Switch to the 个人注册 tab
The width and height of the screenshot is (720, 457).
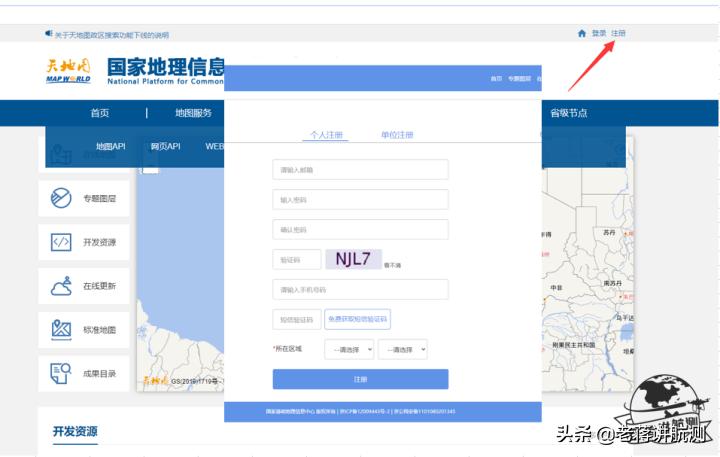click(x=326, y=135)
